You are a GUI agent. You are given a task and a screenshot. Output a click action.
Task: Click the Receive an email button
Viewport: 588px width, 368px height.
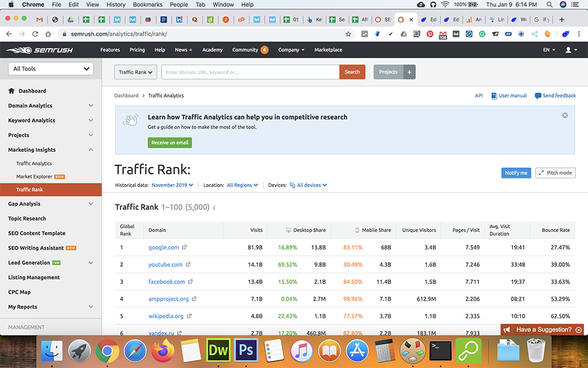pyautogui.click(x=170, y=143)
